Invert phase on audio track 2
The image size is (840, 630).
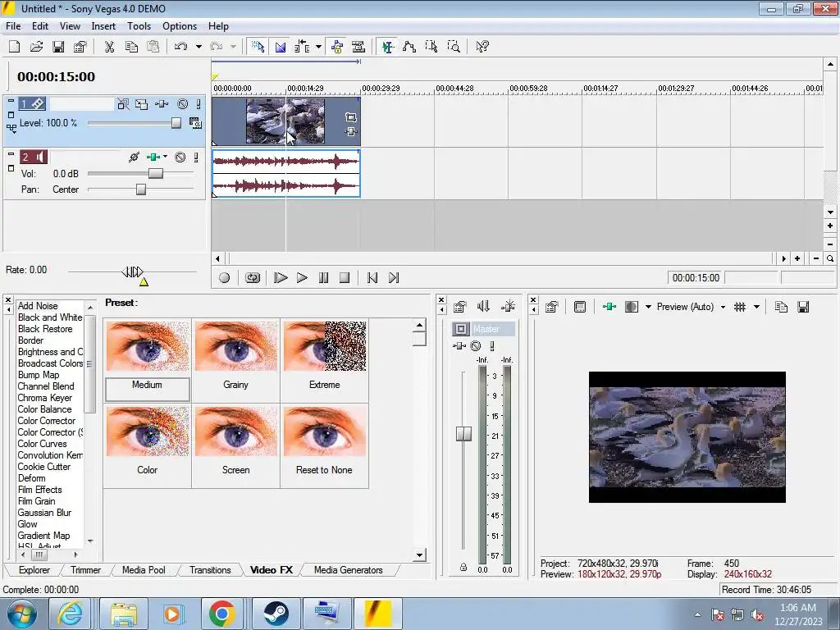tap(134, 157)
